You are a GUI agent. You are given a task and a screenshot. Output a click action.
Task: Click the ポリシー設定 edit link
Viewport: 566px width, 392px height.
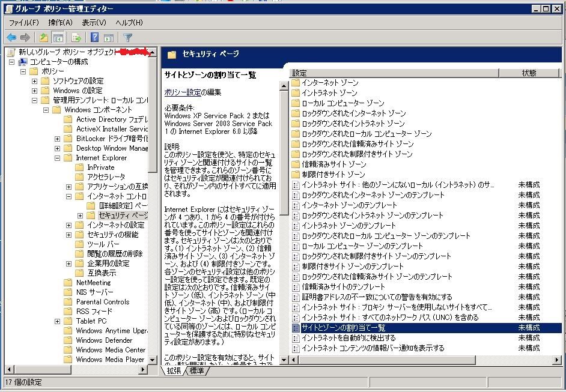182,92
